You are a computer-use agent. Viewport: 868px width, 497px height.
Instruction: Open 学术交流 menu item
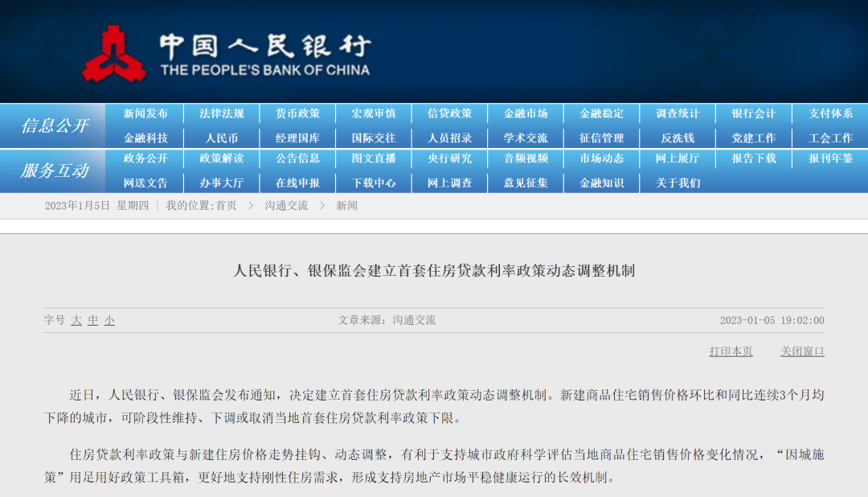pos(526,138)
